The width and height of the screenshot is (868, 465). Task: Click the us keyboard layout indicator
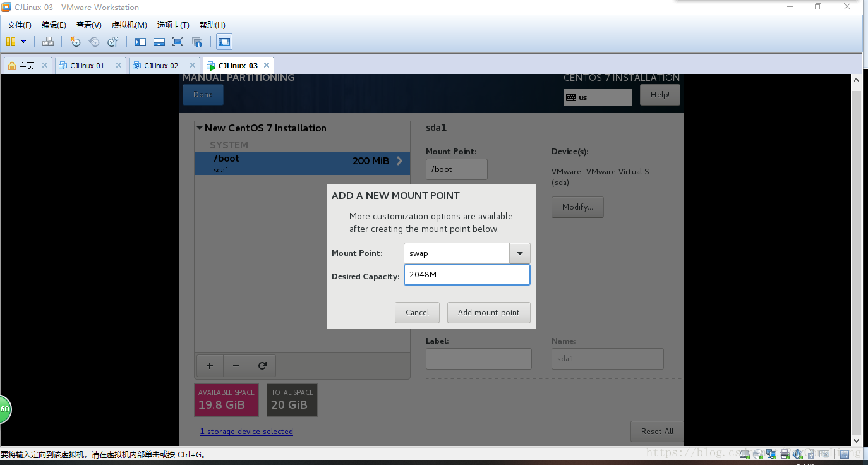click(597, 97)
